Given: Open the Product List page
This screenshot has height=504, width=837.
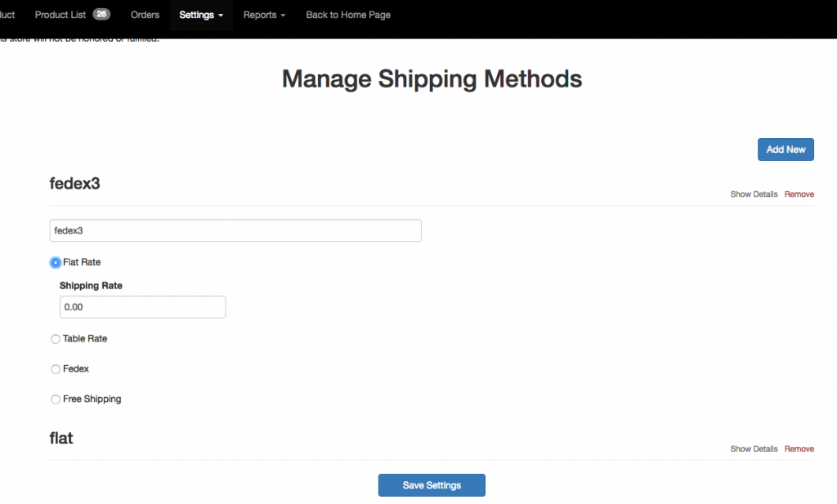Looking at the screenshot, I should pyautogui.click(x=62, y=15).
